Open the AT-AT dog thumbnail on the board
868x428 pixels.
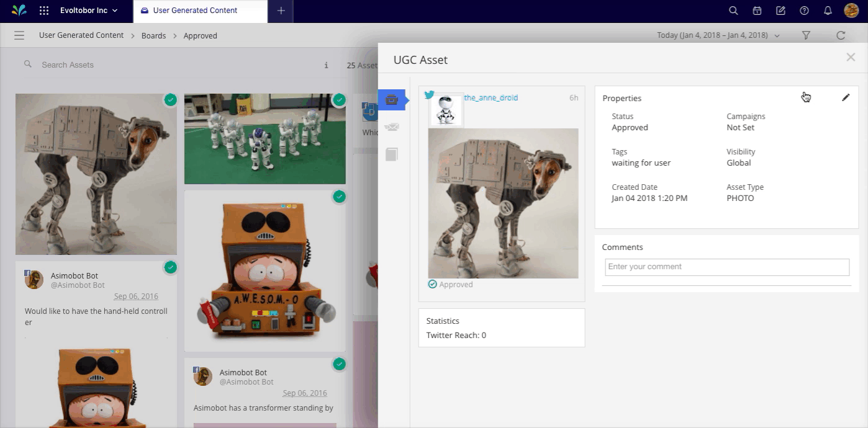[x=96, y=174]
